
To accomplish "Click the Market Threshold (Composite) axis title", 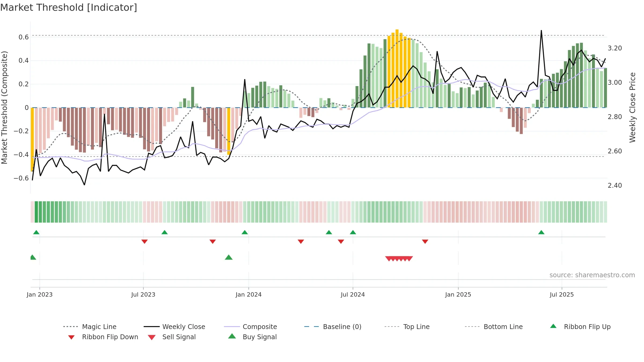I will pos(4,107).
